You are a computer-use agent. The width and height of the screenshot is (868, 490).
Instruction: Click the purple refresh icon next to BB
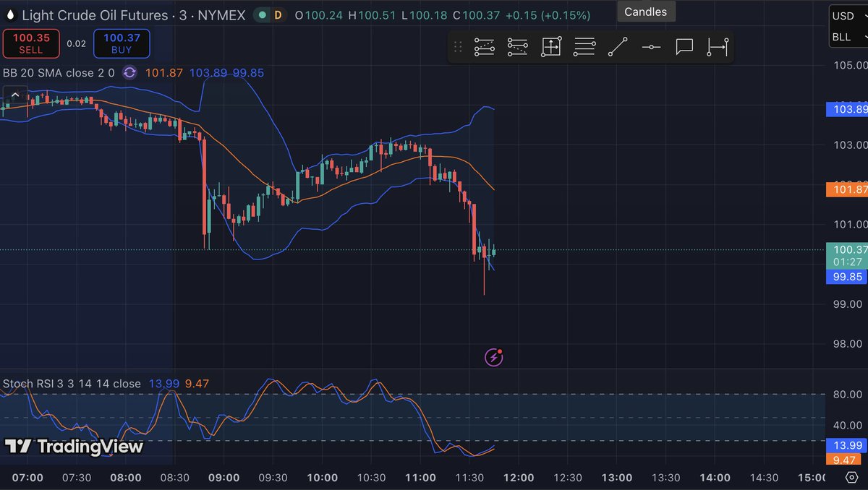pyautogui.click(x=129, y=72)
